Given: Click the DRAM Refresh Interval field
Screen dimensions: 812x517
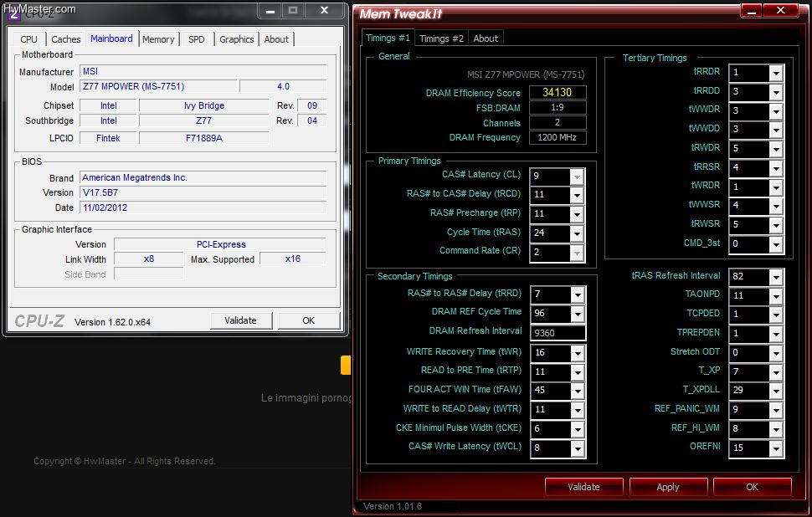Looking at the screenshot, I should [558, 333].
